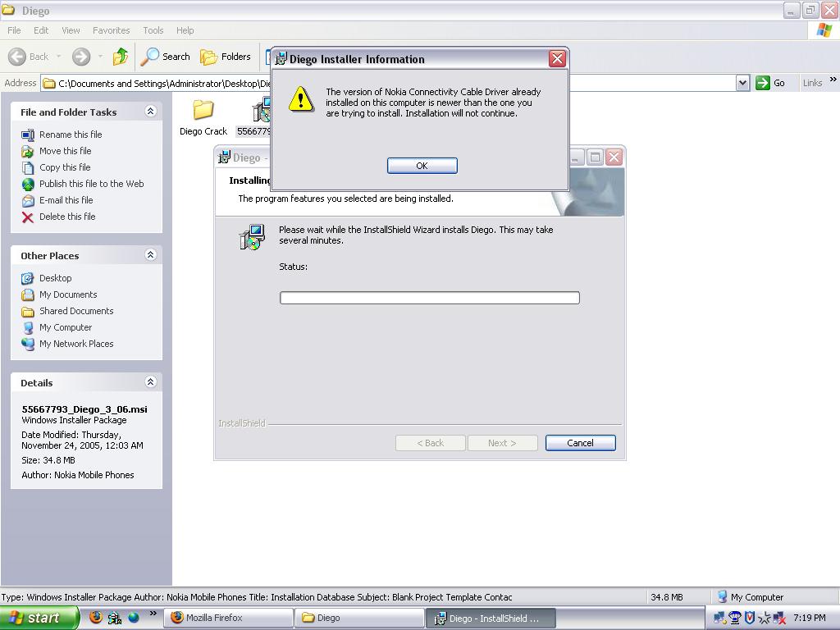
Task: Click Publish this file to the Web
Action: click(x=92, y=184)
